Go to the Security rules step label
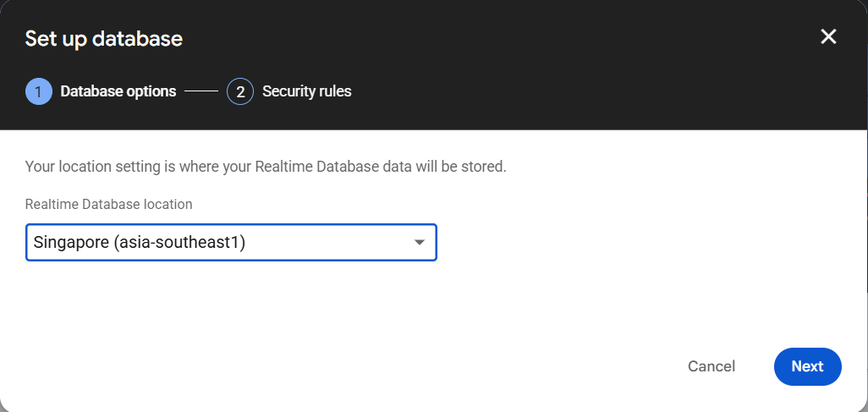This screenshot has height=412, width=868. (307, 91)
